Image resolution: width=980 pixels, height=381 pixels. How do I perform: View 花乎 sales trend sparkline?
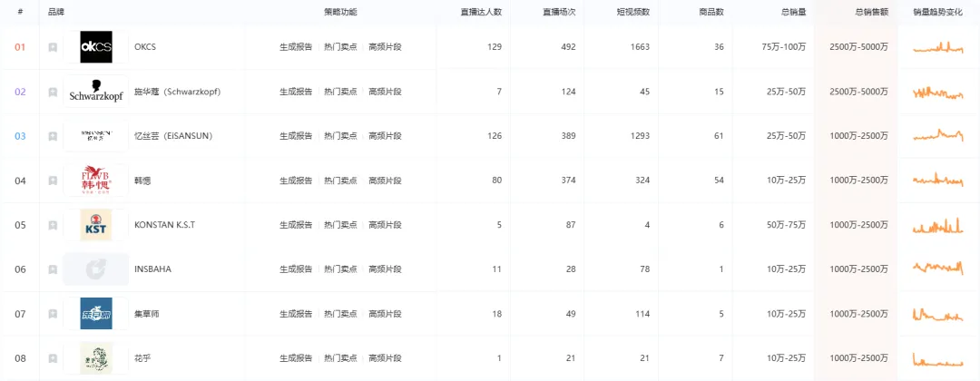click(938, 360)
